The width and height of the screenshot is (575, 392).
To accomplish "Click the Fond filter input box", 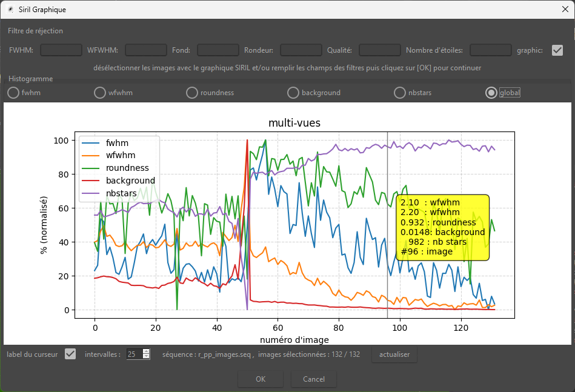I will click(218, 50).
